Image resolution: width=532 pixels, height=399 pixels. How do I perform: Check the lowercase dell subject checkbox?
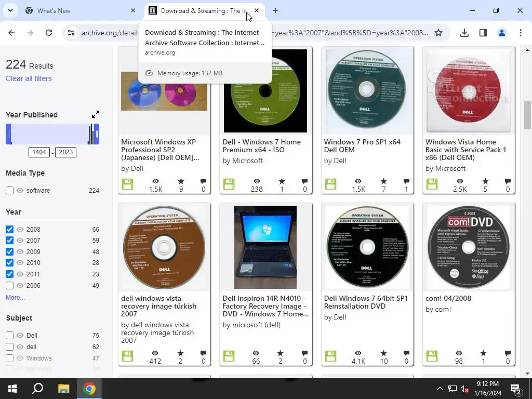pyautogui.click(x=9, y=347)
